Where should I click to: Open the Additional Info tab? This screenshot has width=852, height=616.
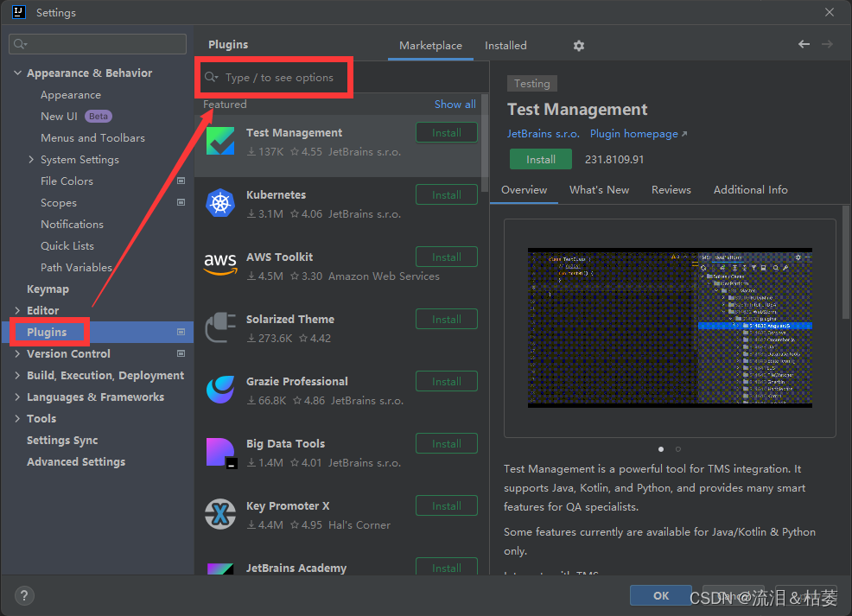[750, 190]
